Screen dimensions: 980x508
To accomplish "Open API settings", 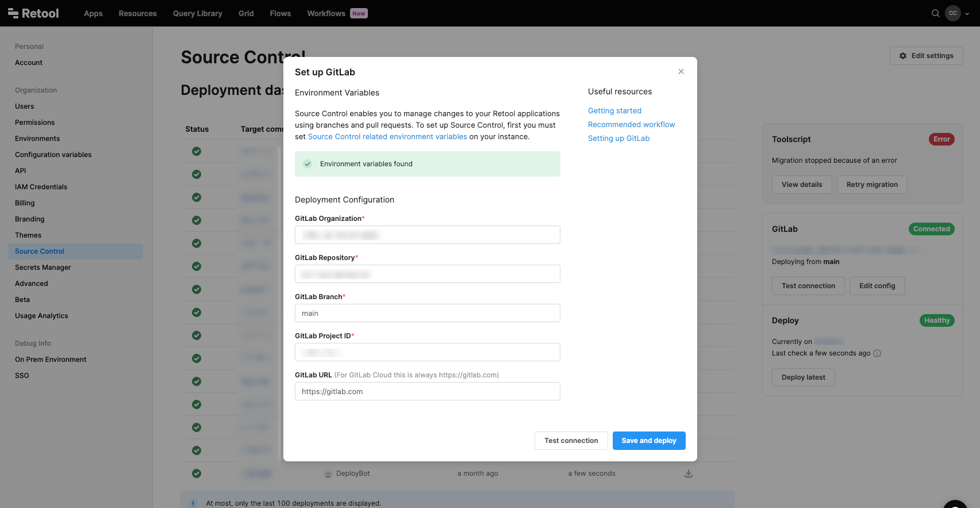I will 21,171.
